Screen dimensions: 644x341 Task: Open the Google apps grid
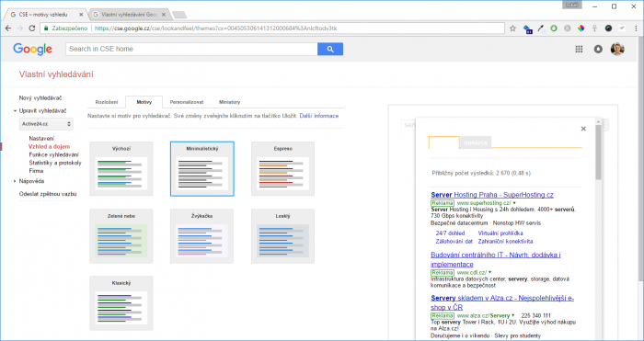click(579, 49)
